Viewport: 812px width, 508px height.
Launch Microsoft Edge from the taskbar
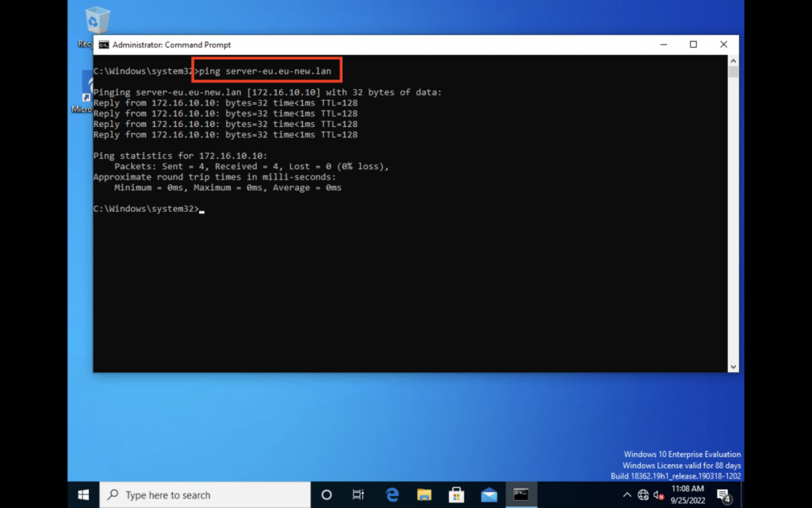[392, 495]
